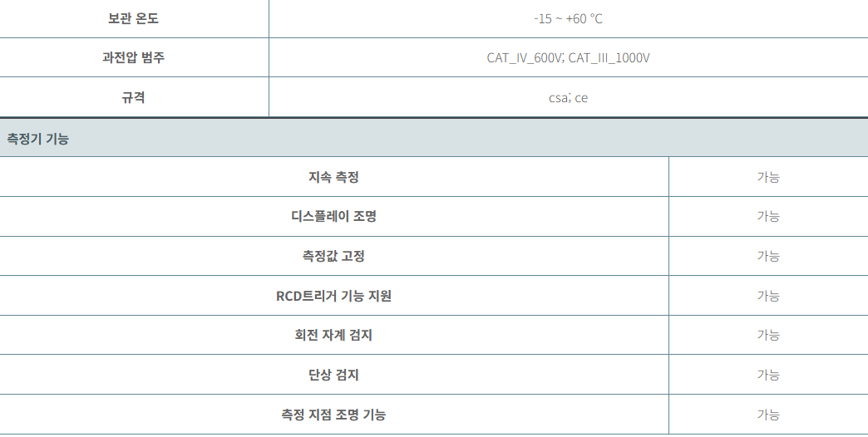
Task: Click 가능 value beside 디스플레이 조명
Action: pos(768,216)
